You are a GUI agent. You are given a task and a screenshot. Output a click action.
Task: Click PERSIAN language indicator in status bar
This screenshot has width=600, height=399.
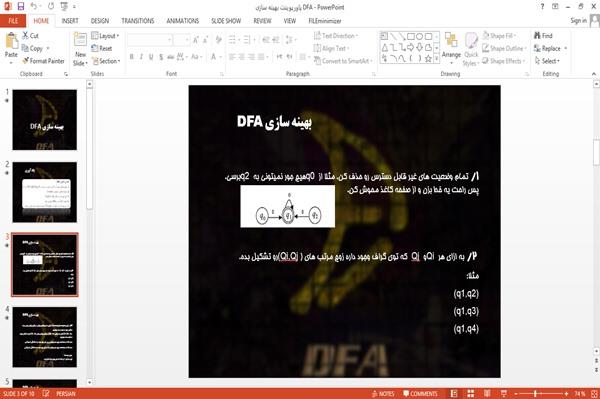tap(66, 394)
